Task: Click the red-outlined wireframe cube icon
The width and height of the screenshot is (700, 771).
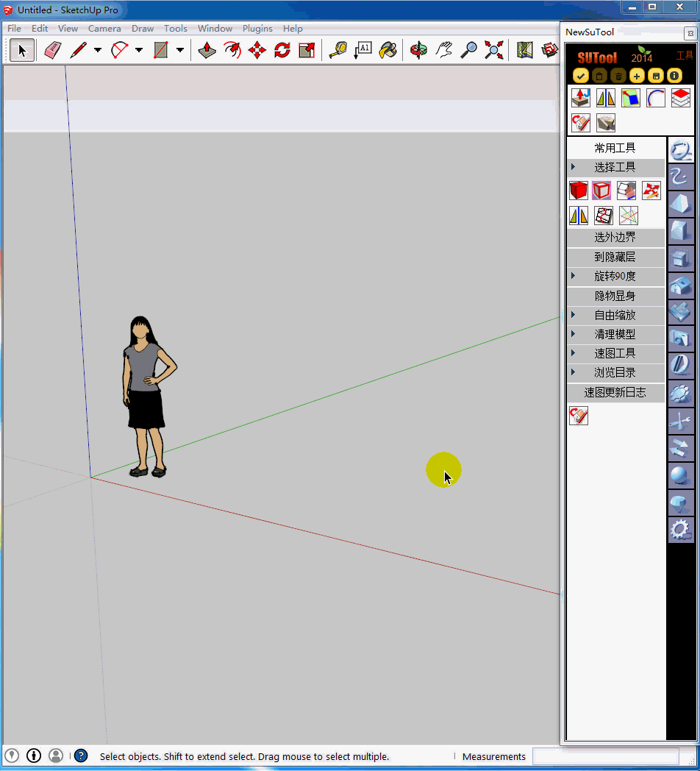Action: tap(601, 191)
